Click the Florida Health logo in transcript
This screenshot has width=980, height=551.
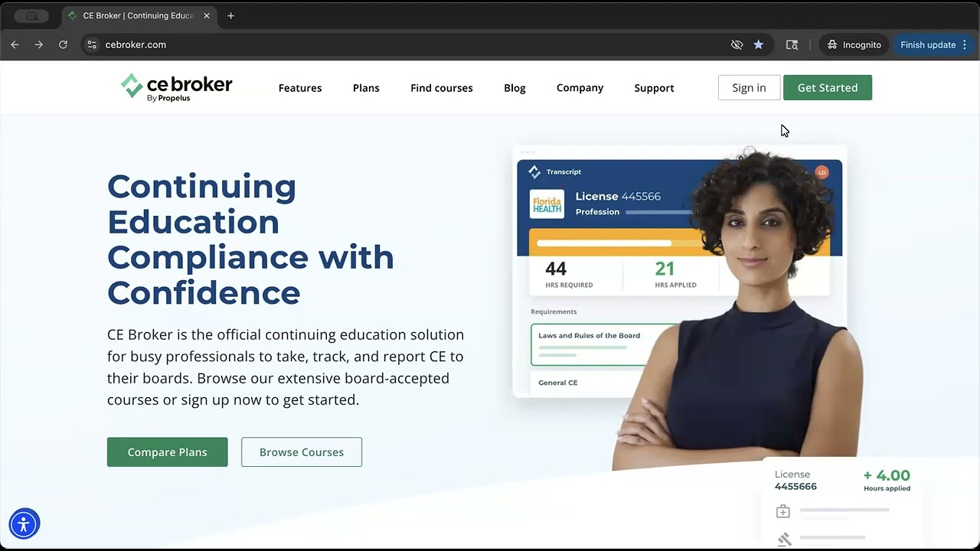547,204
